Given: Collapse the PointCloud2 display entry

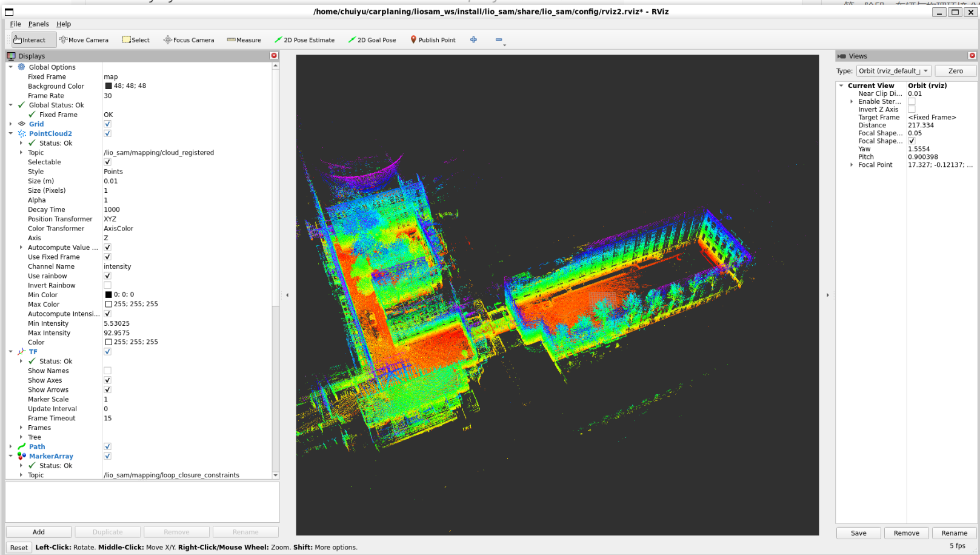Looking at the screenshot, I should click(x=11, y=133).
